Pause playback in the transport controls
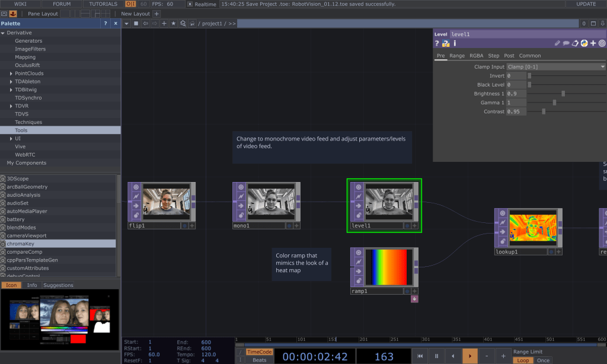The width and height of the screenshot is (607, 364). coord(436,356)
